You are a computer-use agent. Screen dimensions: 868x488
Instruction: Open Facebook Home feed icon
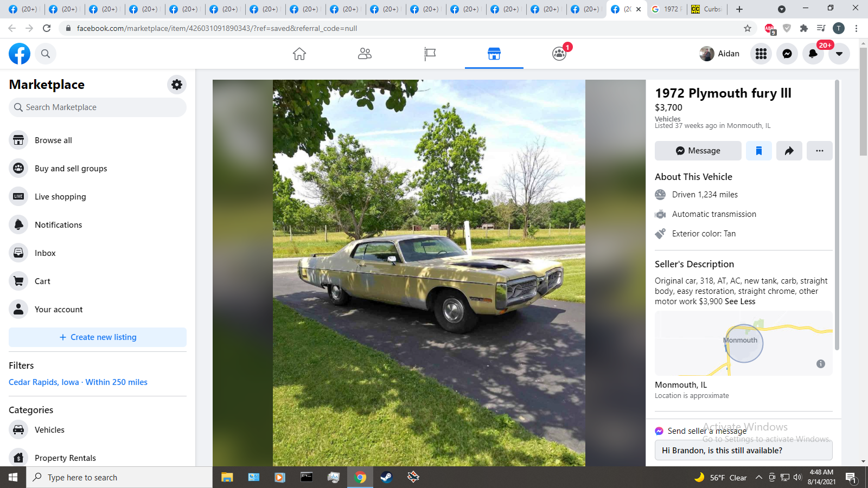coord(299,54)
